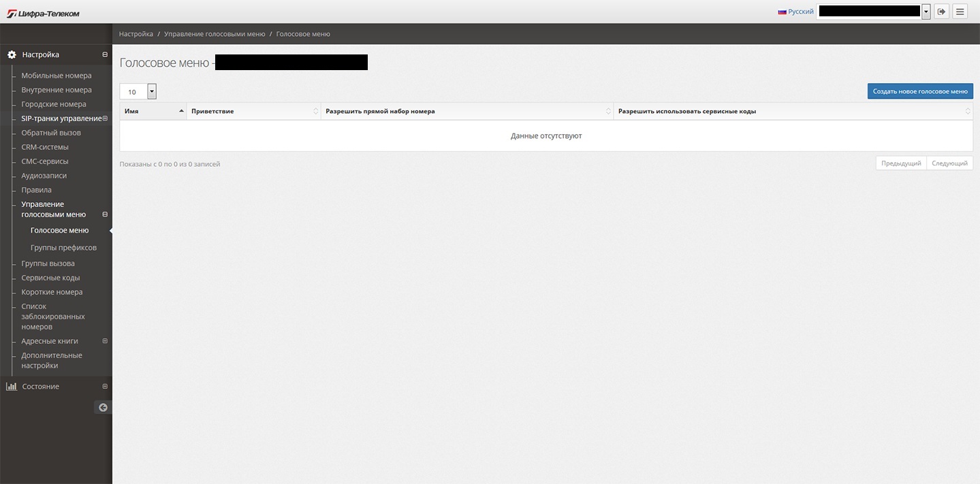Click the Russian flag language icon
This screenshot has height=484, width=980.
pos(783,12)
